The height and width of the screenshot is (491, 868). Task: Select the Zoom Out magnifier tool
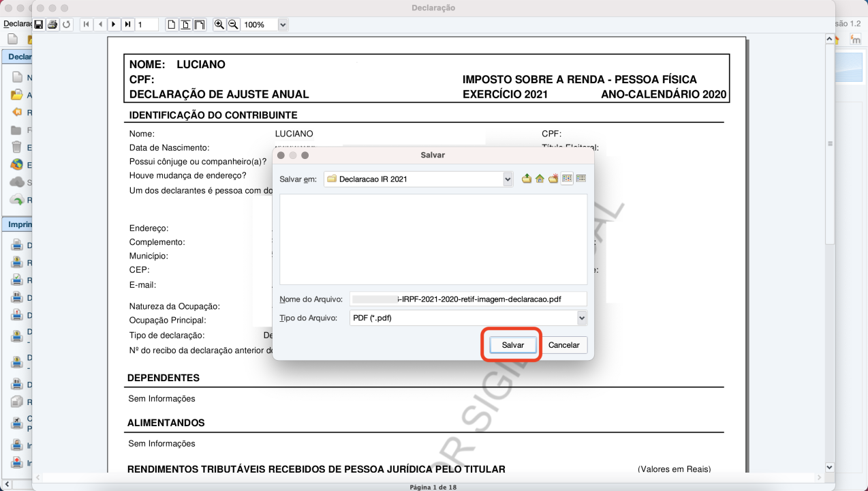[232, 25]
